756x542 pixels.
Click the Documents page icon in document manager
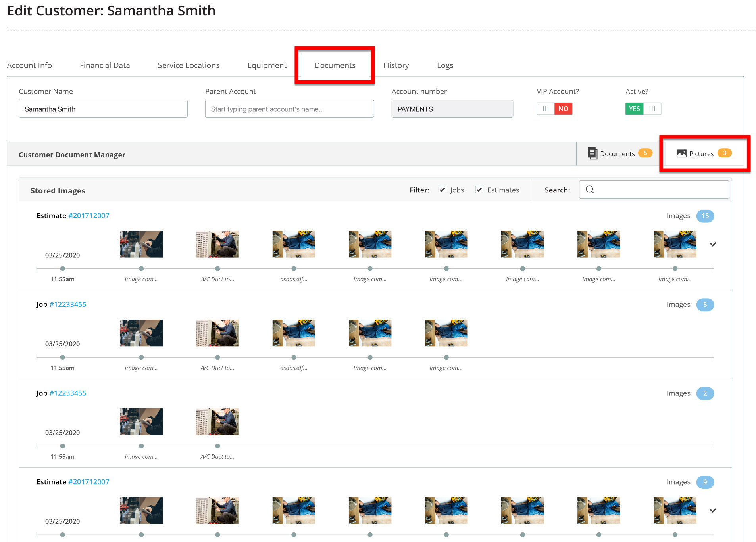[592, 153]
